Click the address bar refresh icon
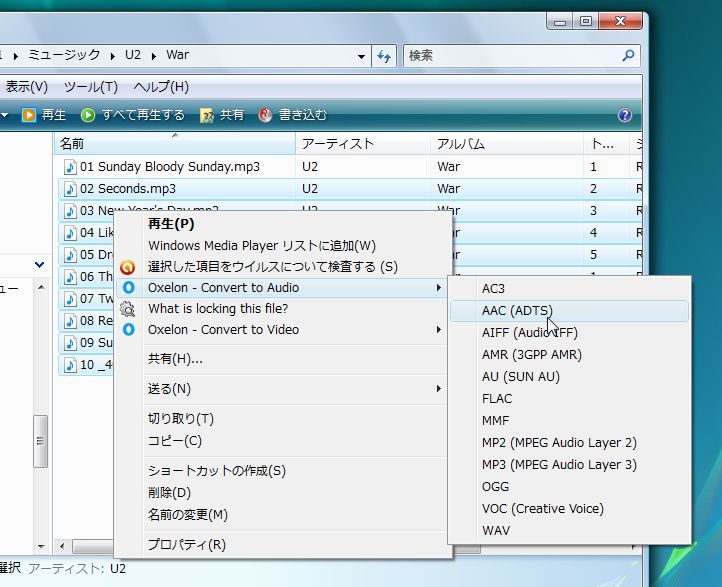Image resolution: width=722 pixels, height=587 pixels. pyautogui.click(x=384, y=56)
